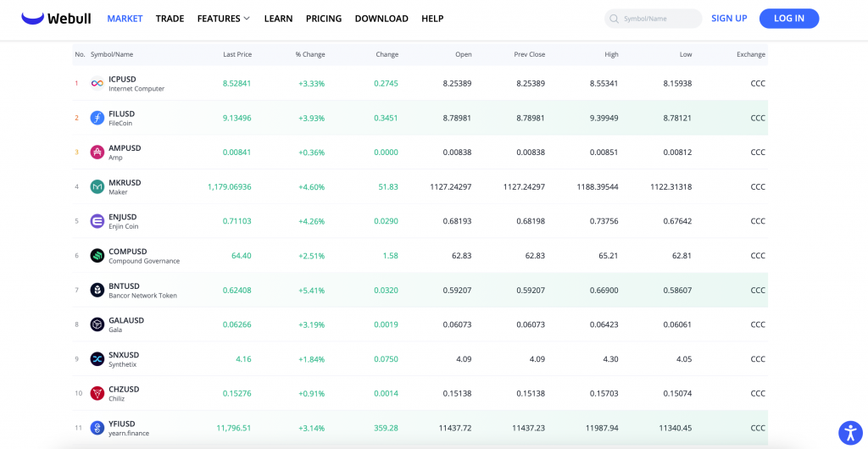Screen dimensions: 868x449
Task: Open the accessibility widget icon
Action: pos(850,433)
